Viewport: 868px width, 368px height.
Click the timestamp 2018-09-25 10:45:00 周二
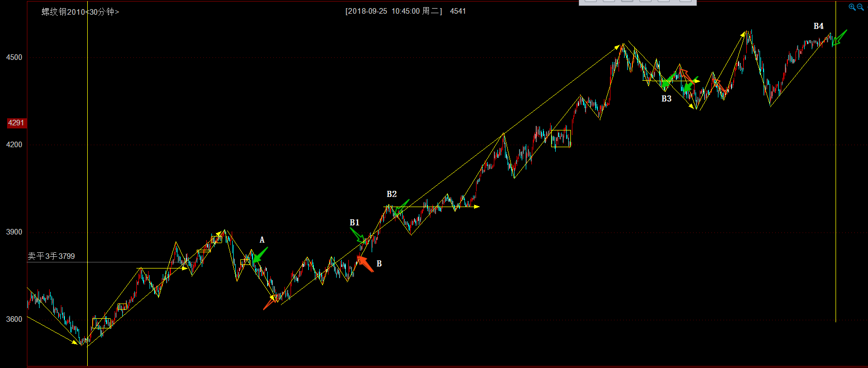393,11
